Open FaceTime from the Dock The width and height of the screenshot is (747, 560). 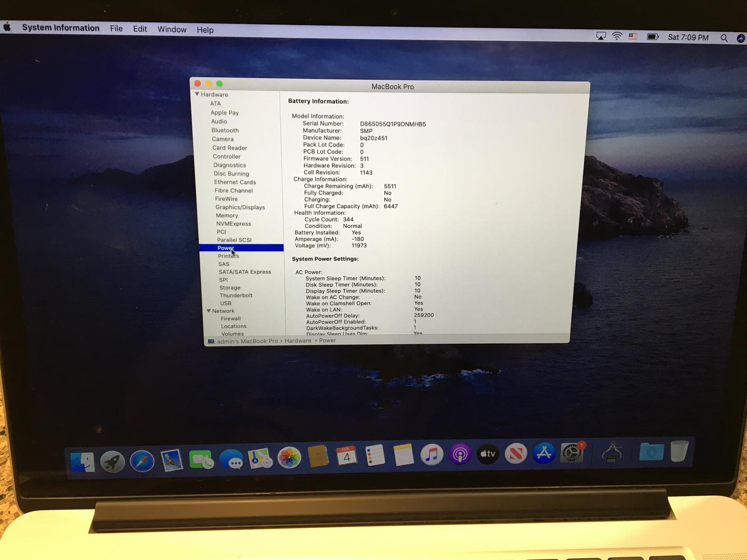click(201, 459)
